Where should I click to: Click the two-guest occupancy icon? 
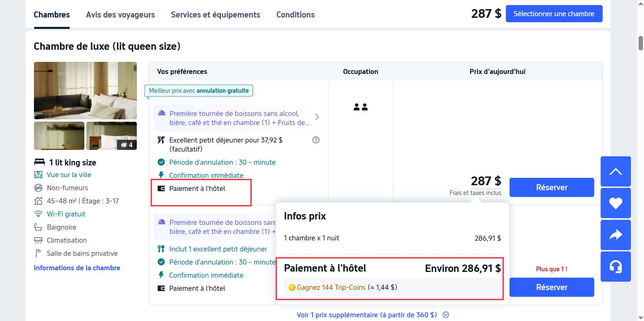click(360, 107)
